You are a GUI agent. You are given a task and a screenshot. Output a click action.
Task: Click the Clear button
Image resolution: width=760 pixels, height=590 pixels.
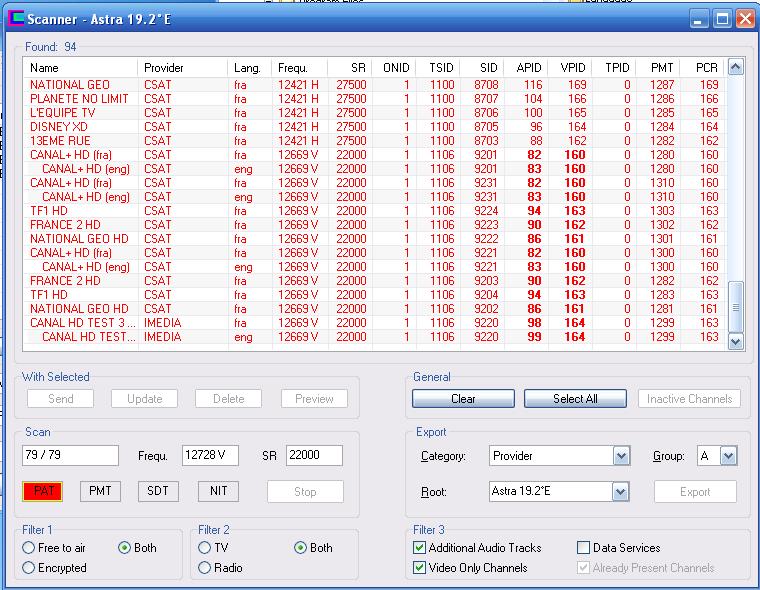tap(463, 399)
